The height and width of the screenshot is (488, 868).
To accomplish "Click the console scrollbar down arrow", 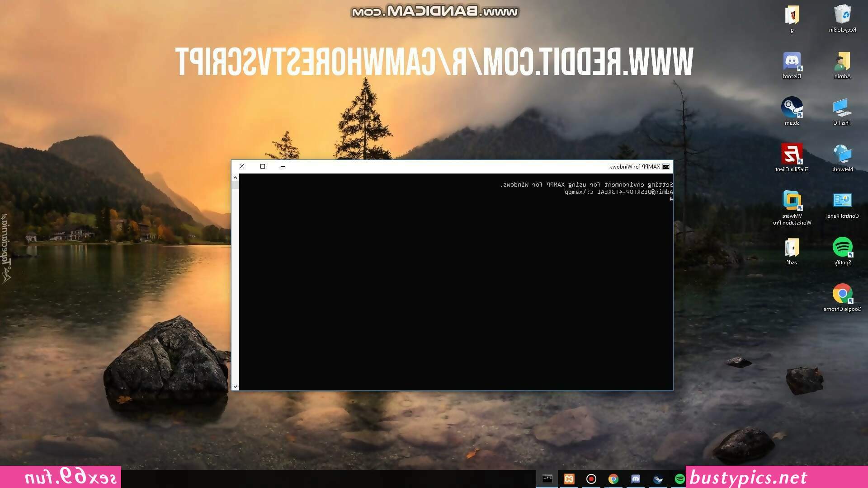I will click(235, 386).
